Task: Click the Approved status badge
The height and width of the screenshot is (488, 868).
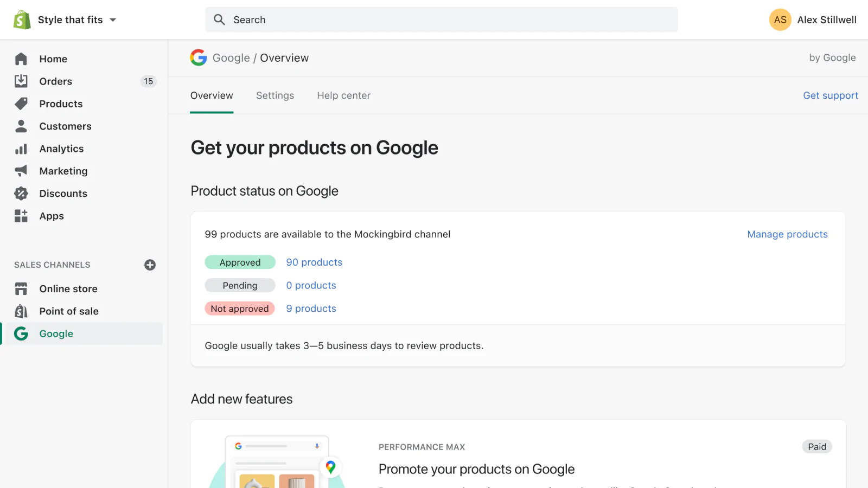Action: tap(240, 262)
